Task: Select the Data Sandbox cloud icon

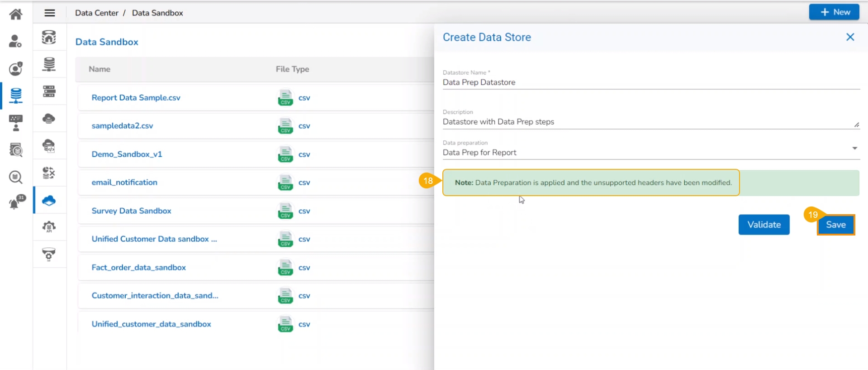Action: coord(49,200)
